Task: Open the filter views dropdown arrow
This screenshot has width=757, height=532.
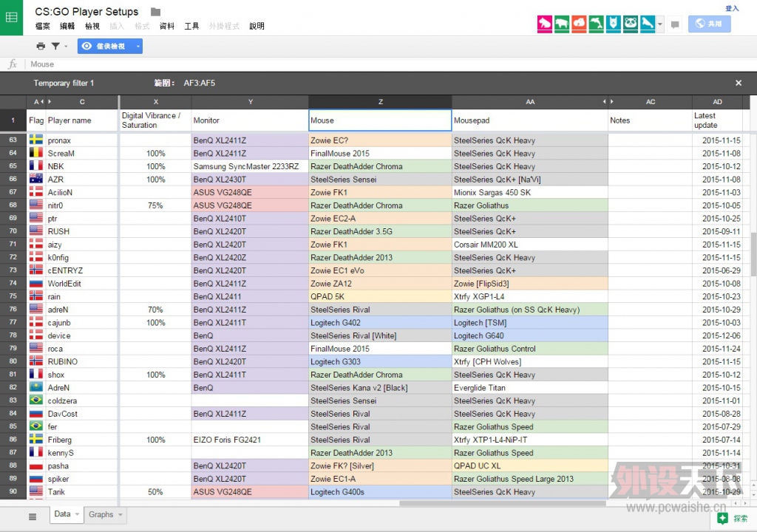Action: coord(66,47)
